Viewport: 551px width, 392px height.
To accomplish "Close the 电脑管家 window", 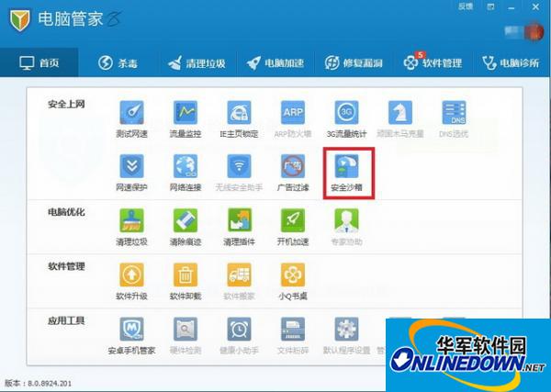I will pyautogui.click(x=535, y=6).
